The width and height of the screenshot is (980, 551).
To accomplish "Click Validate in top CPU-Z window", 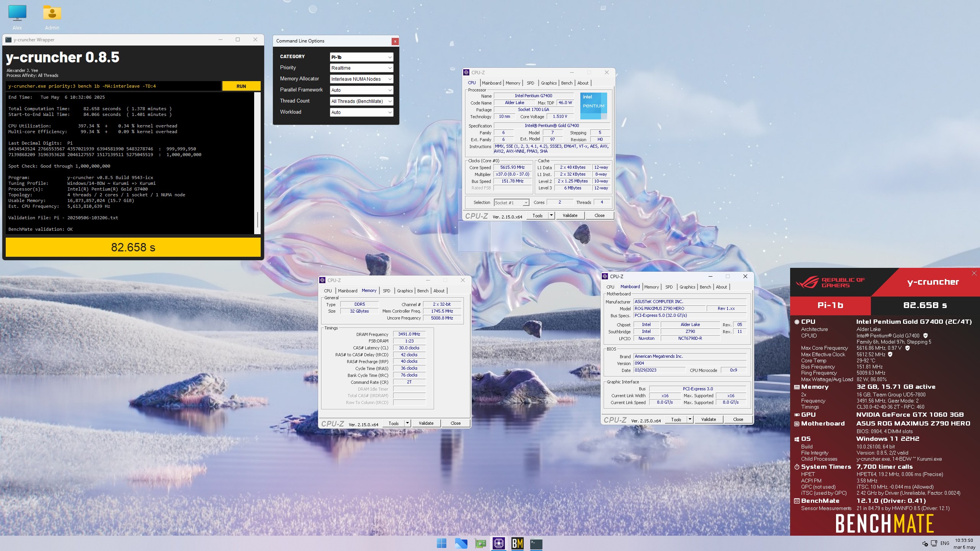I will click(570, 215).
